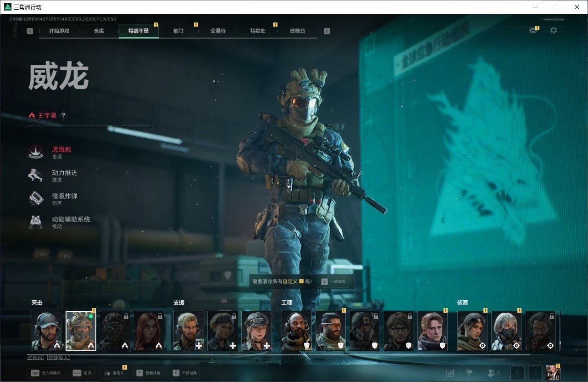Select the 虎蹲炮 skill icon
588x382 pixels.
(36, 152)
